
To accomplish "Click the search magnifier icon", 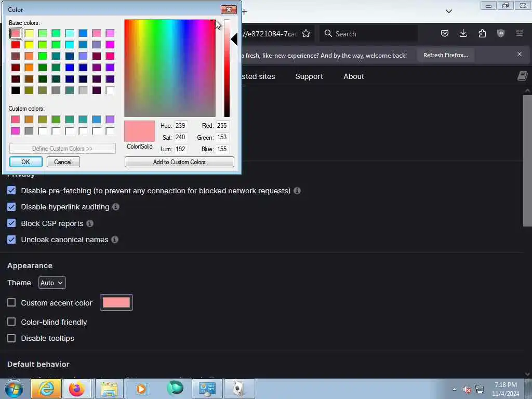I will pyautogui.click(x=328, y=33).
